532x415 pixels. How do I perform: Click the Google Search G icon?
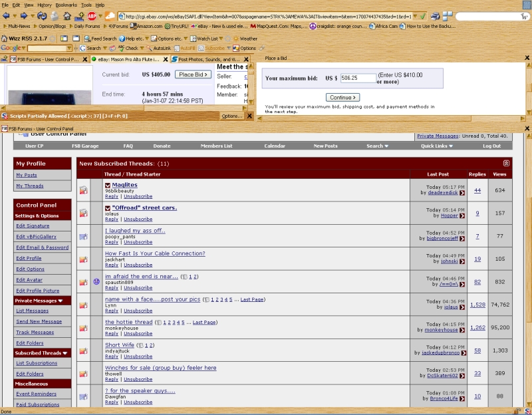tap(82, 48)
